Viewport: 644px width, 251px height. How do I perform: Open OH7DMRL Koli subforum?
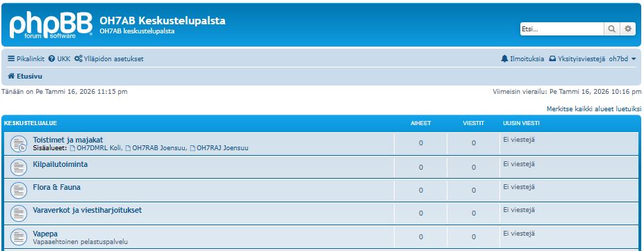click(x=96, y=148)
